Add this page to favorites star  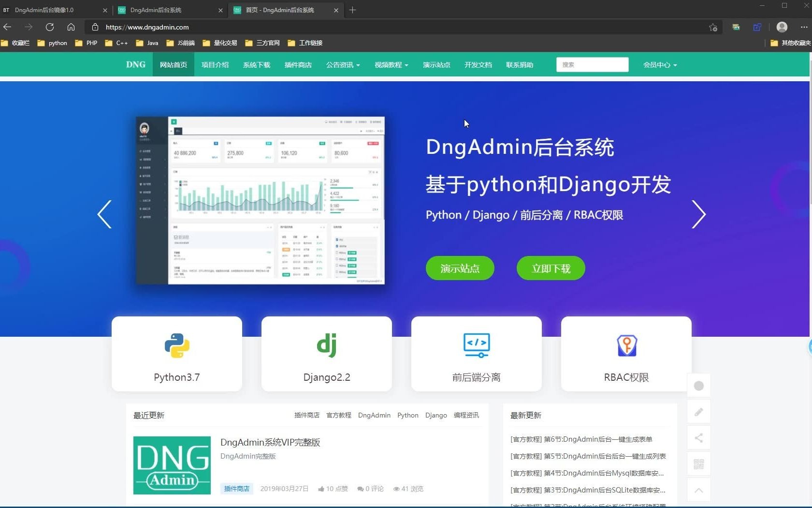coord(713,27)
